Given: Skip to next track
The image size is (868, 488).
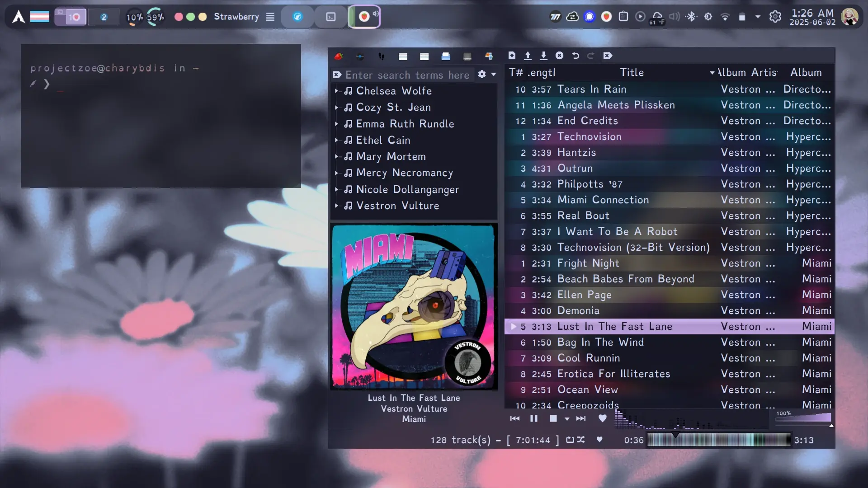Looking at the screenshot, I should pos(581,418).
